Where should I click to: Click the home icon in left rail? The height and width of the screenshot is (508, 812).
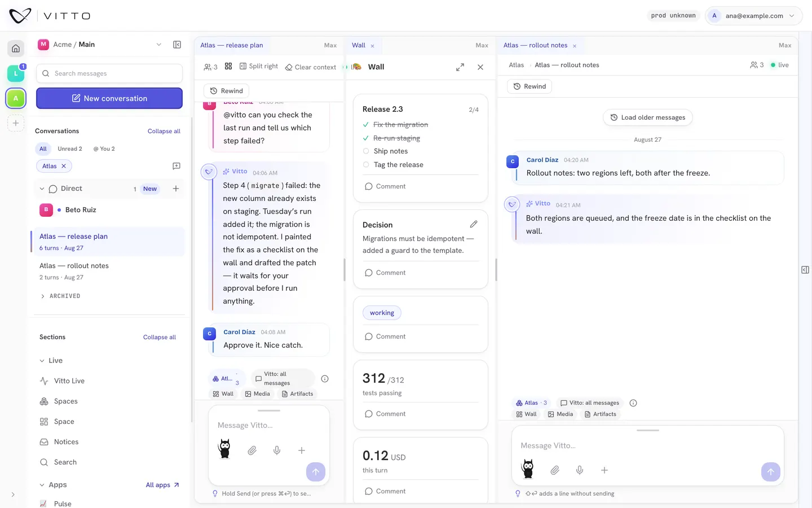pos(16,49)
